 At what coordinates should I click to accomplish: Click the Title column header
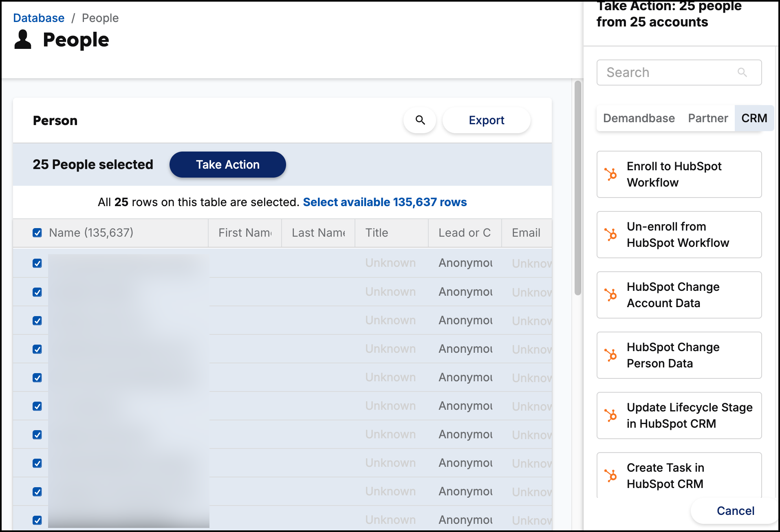click(392, 233)
